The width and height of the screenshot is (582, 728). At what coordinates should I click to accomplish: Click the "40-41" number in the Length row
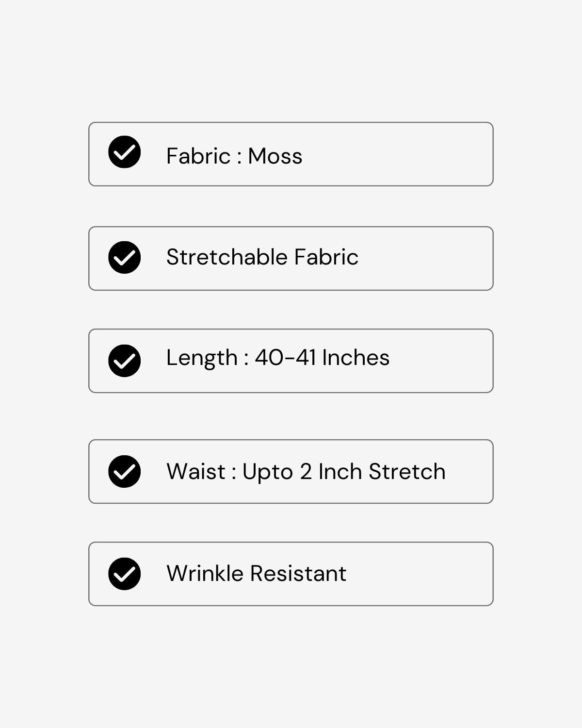pos(285,358)
